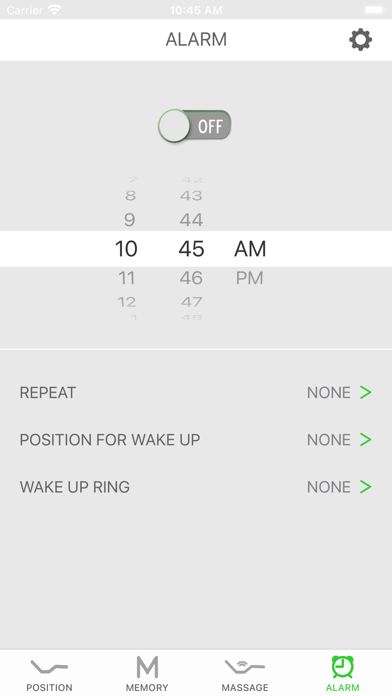Screen dimensions: 392x696
Task: Choose hour 9 in the hour wheel
Action: 130,219
